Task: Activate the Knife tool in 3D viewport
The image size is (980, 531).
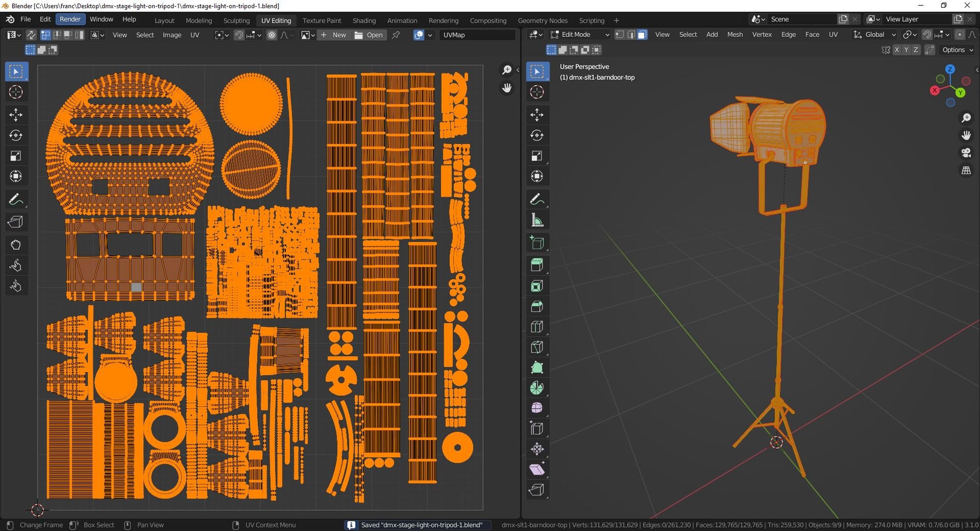Action: pyautogui.click(x=536, y=347)
